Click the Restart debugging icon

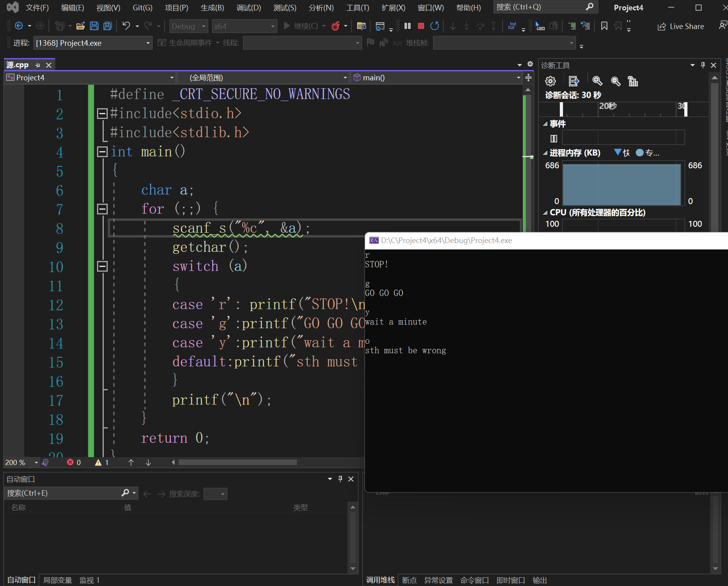pyautogui.click(x=435, y=26)
